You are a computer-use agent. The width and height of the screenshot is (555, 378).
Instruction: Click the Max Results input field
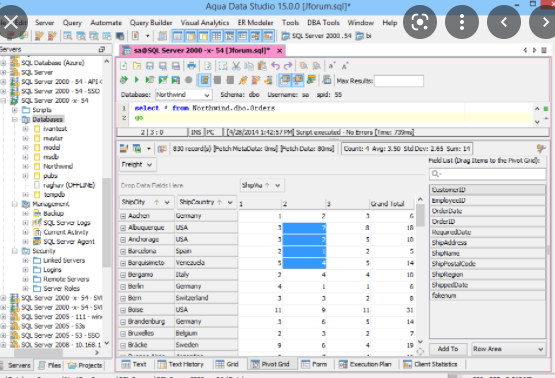click(x=399, y=81)
